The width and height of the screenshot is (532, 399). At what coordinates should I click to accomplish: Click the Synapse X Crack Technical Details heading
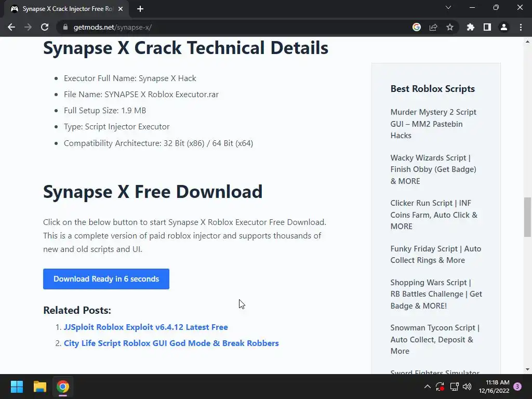pyautogui.click(x=185, y=48)
